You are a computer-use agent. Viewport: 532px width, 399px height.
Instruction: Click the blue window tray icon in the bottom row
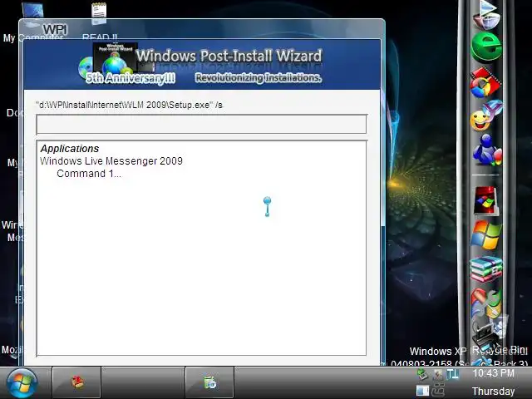point(422,390)
